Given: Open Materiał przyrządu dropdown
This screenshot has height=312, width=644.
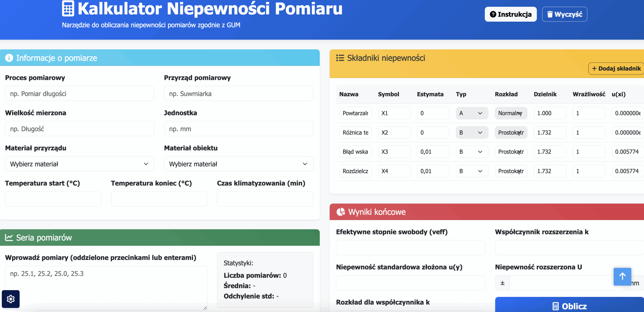Looking at the screenshot, I should [79, 164].
